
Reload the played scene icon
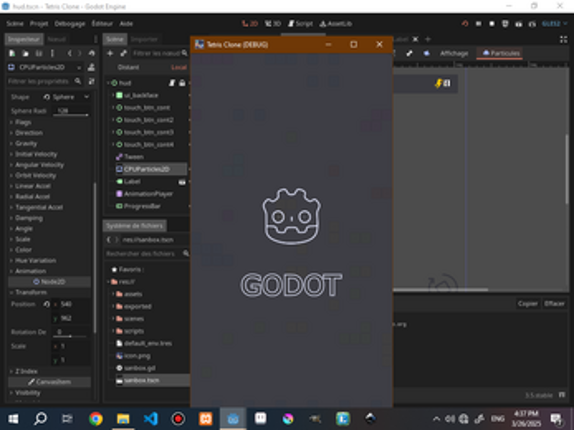(465, 24)
